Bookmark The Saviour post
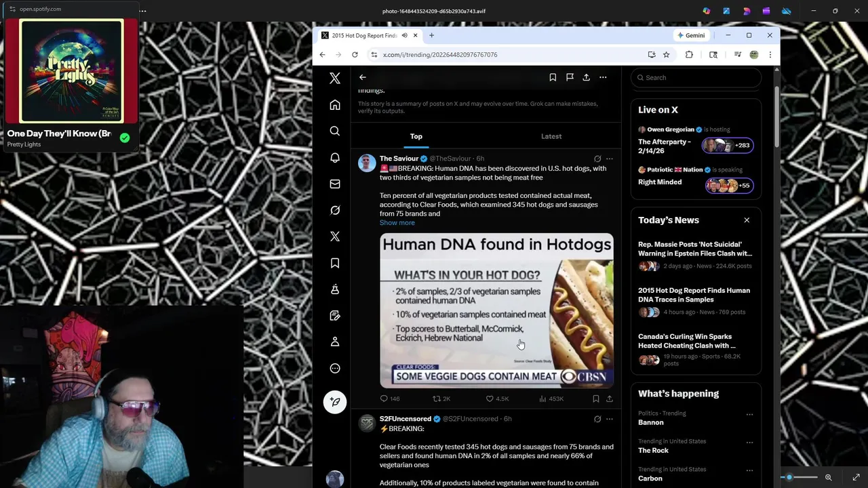 coord(595,399)
